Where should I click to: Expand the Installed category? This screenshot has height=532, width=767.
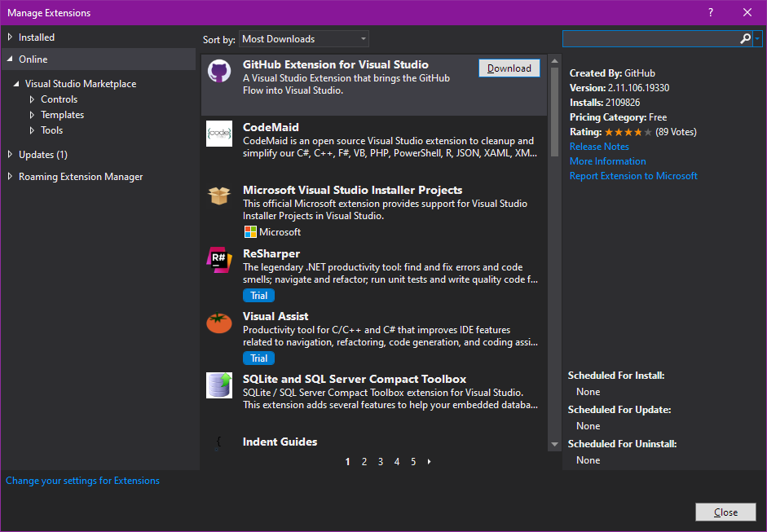[x=10, y=37]
